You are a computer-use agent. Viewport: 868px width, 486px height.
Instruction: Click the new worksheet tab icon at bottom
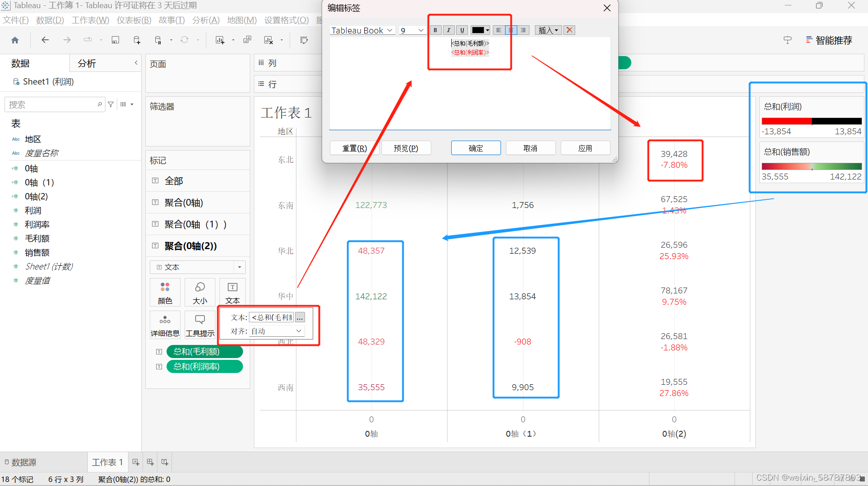pyautogui.click(x=135, y=462)
